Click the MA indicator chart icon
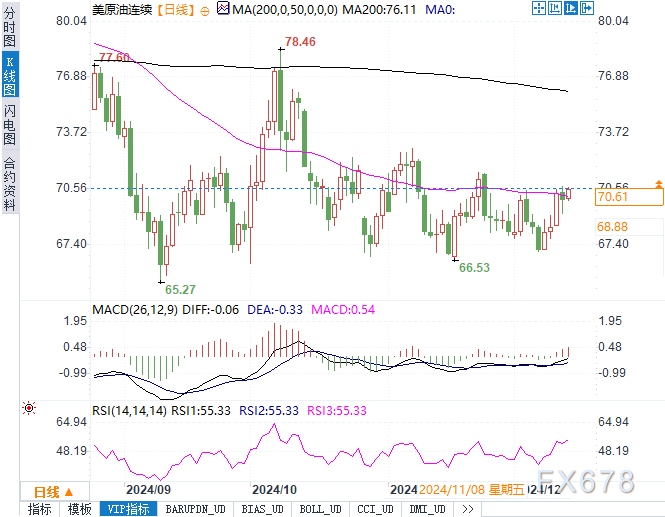The height and width of the screenshot is (517, 665). coord(223,8)
